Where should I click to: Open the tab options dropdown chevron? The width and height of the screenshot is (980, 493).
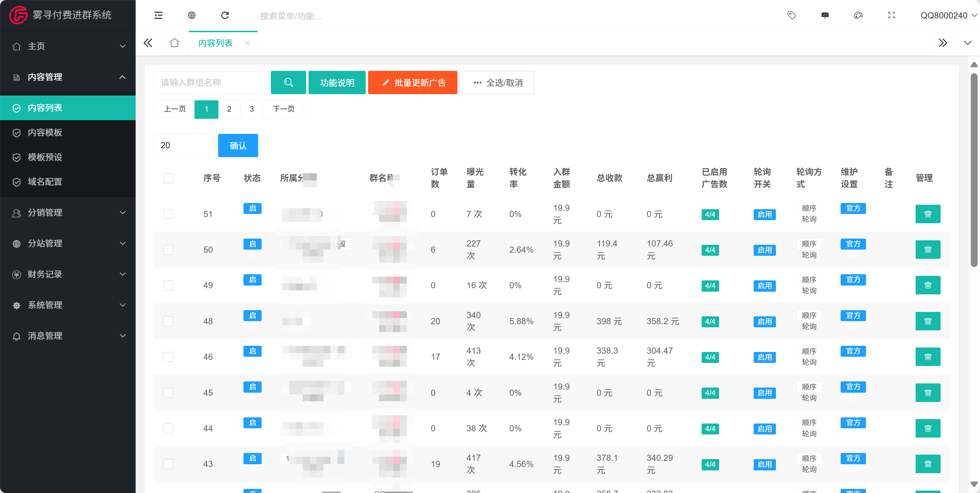click(967, 42)
